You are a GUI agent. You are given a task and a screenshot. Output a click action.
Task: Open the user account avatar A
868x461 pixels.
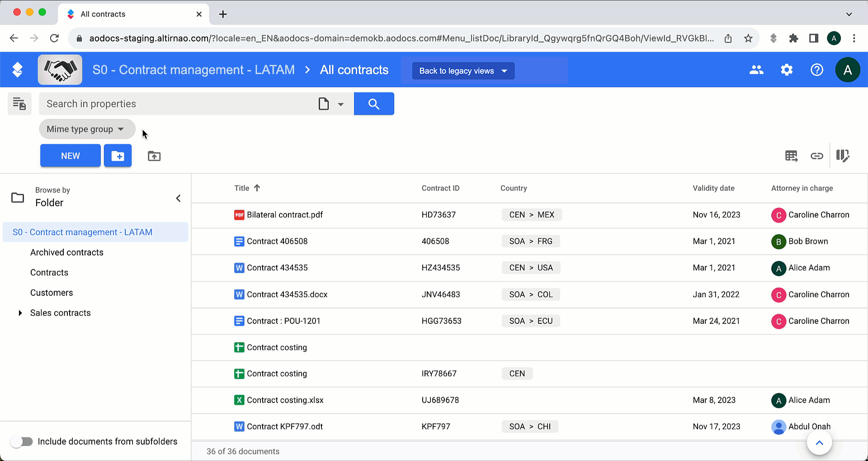pos(848,70)
